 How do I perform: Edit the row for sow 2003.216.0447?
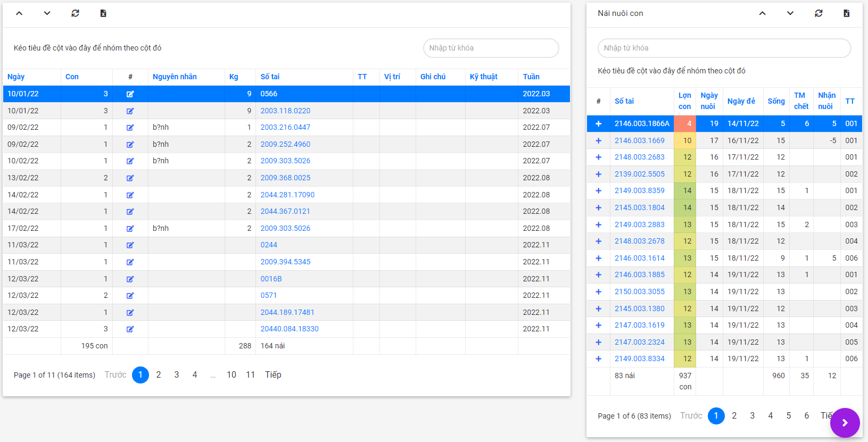[x=130, y=128]
